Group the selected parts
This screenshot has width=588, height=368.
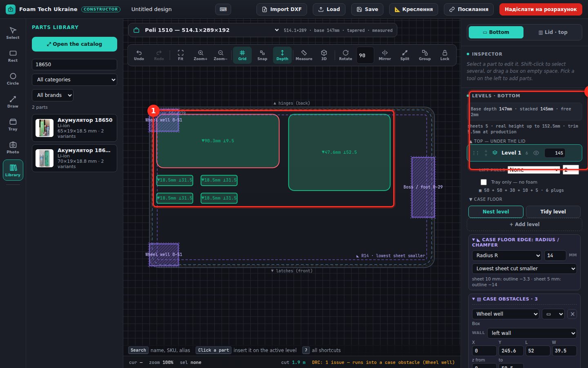tap(425, 55)
